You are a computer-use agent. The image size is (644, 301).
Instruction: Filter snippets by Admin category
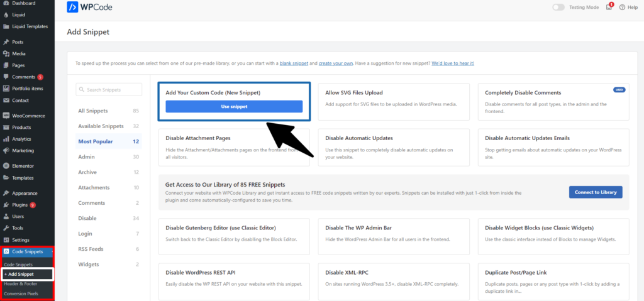click(x=86, y=156)
